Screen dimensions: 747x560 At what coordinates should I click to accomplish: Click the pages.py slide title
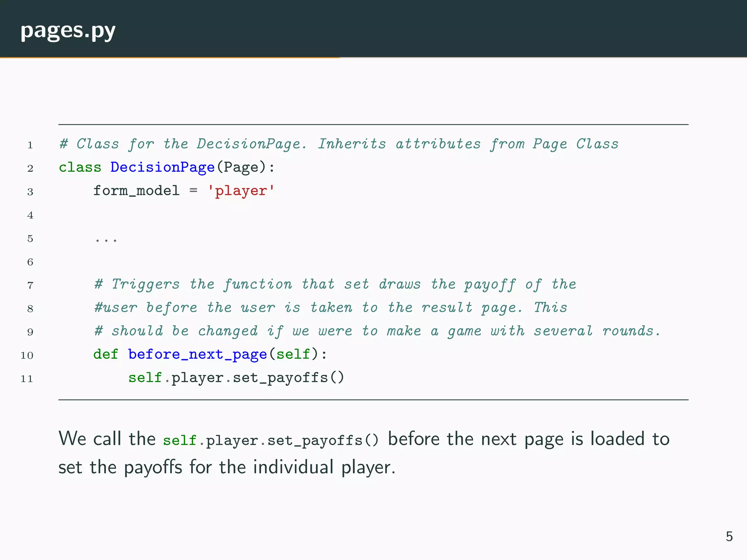[x=68, y=31]
